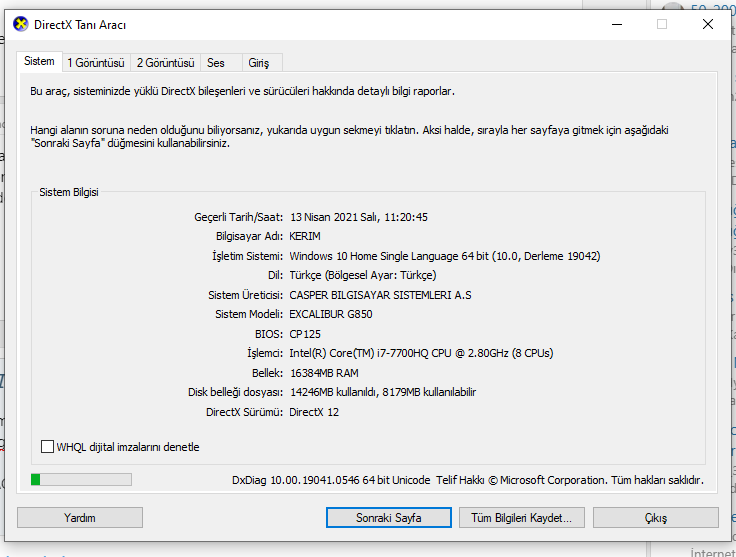Click the Geçerli Tarih/Saat label
The image size is (736, 557).
(x=238, y=217)
